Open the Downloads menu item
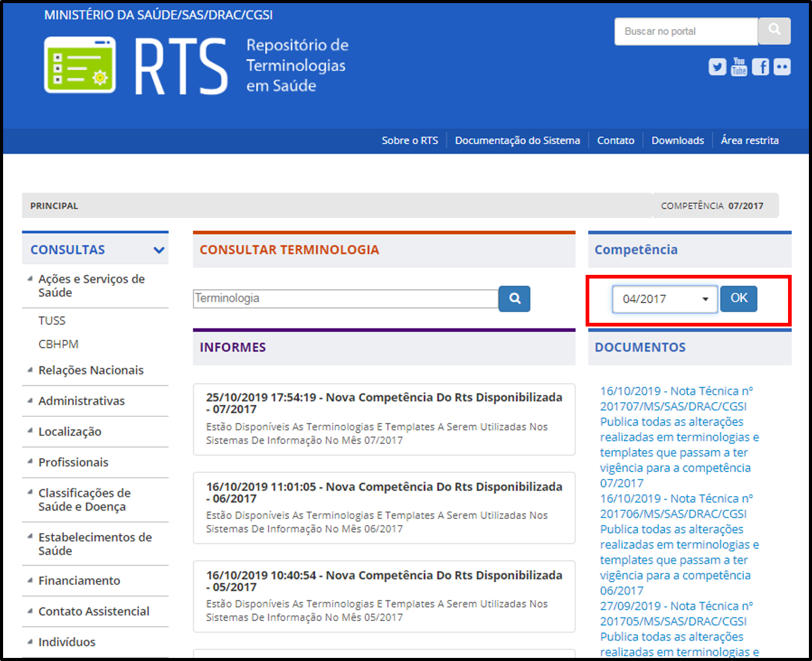812x661 pixels. [x=677, y=141]
